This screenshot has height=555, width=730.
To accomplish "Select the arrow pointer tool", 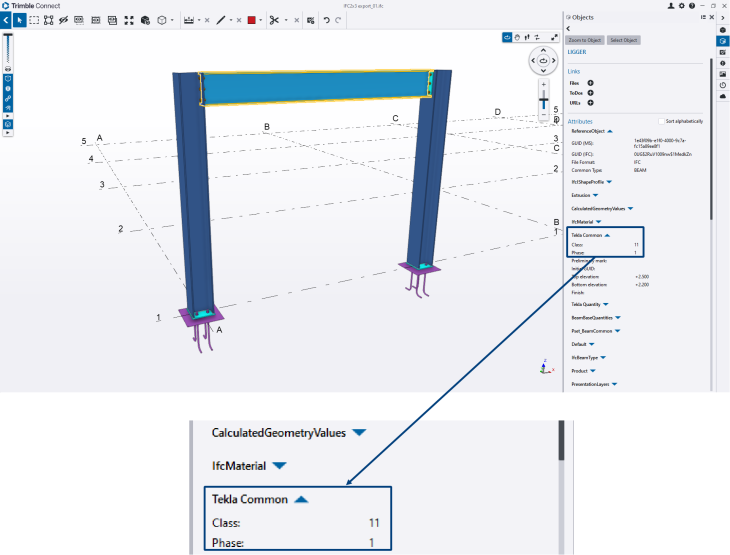I will (x=19, y=20).
